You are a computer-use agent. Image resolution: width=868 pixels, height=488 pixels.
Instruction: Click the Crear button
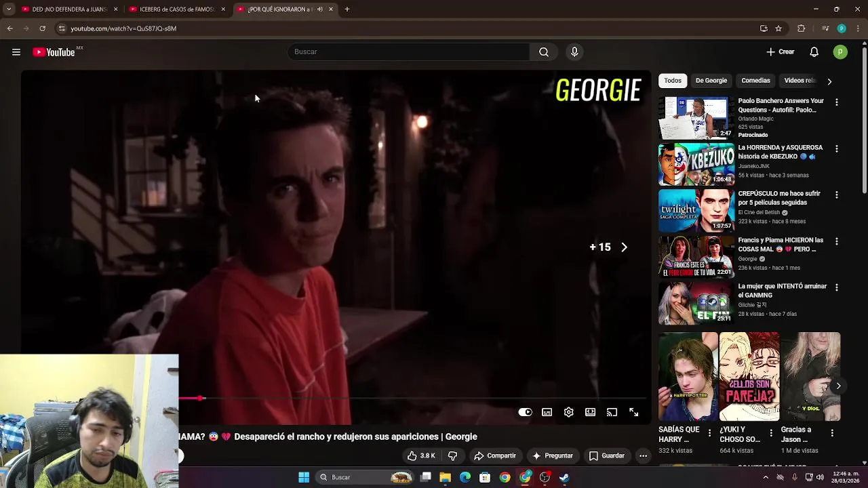[781, 52]
